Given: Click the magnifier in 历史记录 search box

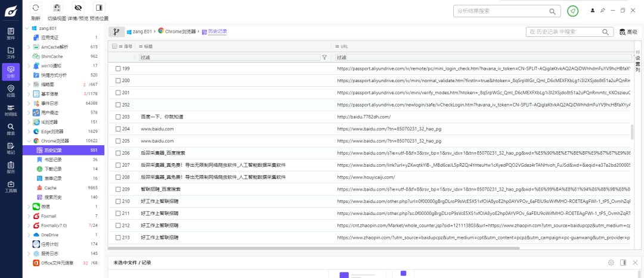Looking at the screenshot, I should coord(605,32).
